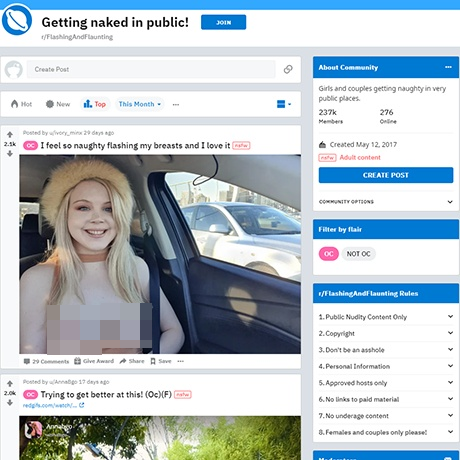This screenshot has width=460, height=460.
Task: Change post card view layout
Action: point(284,104)
